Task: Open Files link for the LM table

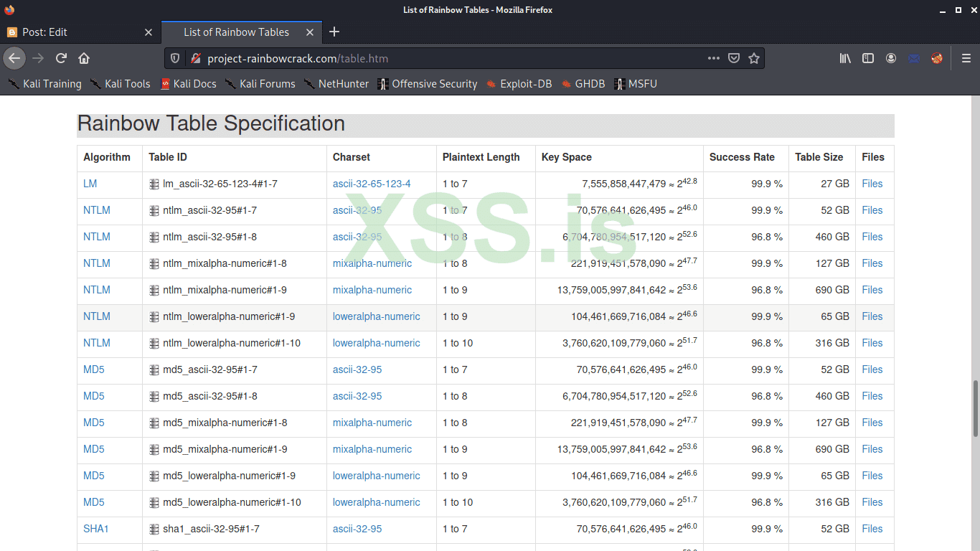Action: pyautogui.click(x=872, y=184)
